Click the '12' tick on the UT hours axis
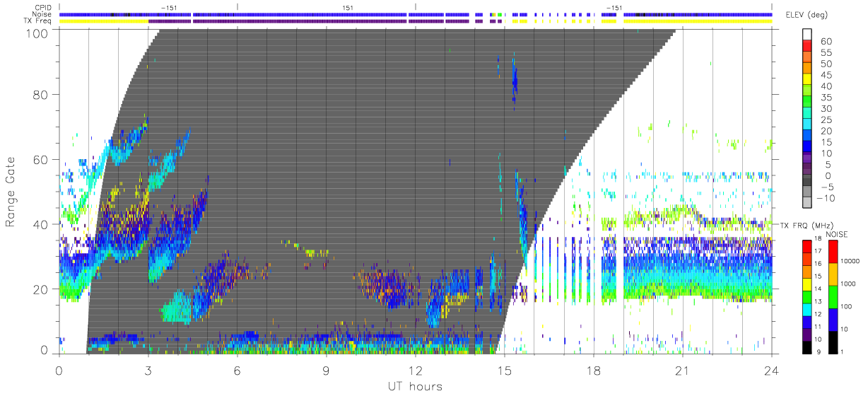The width and height of the screenshot is (868, 401). pos(415,370)
